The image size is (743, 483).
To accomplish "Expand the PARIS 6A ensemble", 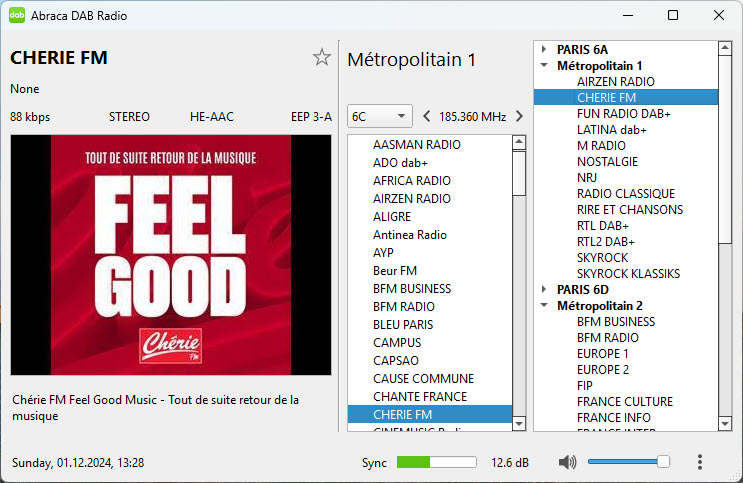I will (x=544, y=49).
